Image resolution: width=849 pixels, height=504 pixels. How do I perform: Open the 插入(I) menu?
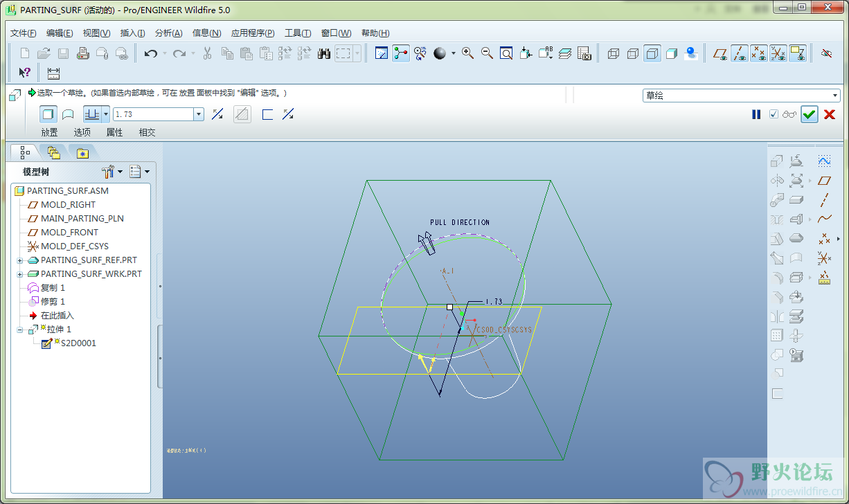point(132,33)
